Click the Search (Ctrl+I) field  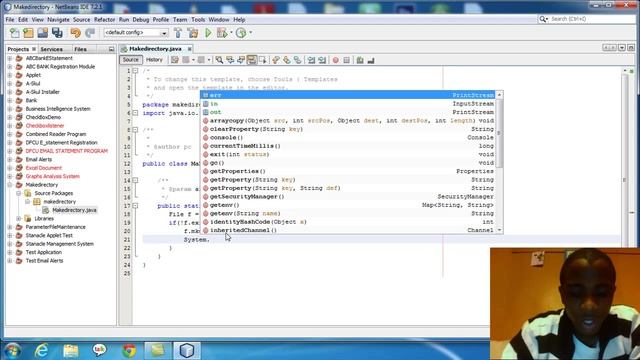coord(592,19)
